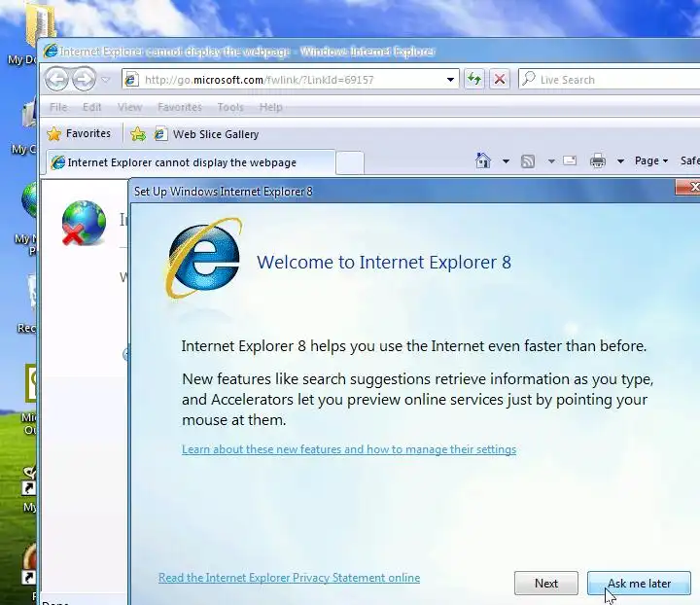700x605 pixels.
Task: Open the Help menu
Action: pyautogui.click(x=270, y=107)
